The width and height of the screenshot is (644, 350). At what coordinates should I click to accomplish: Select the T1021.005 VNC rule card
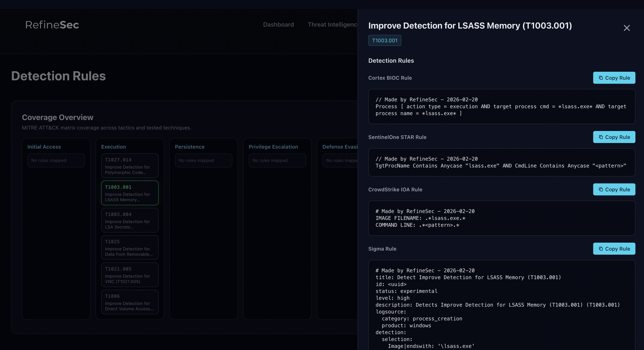point(130,275)
